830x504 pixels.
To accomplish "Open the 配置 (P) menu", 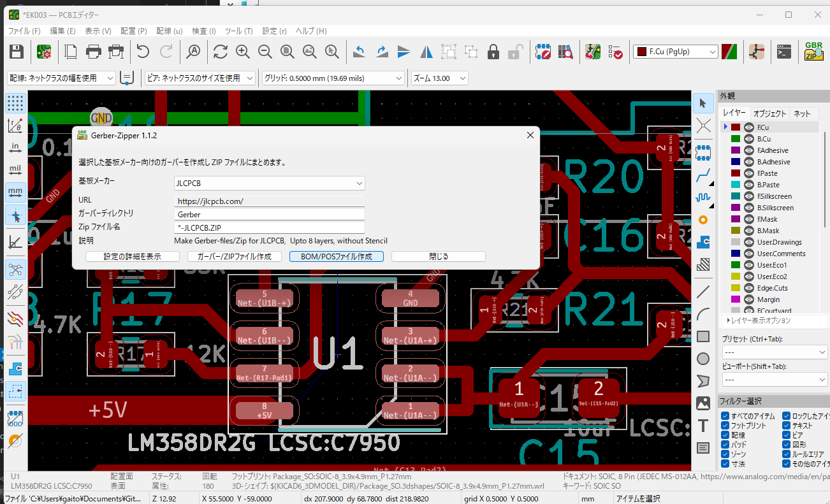I will pos(133,31).
